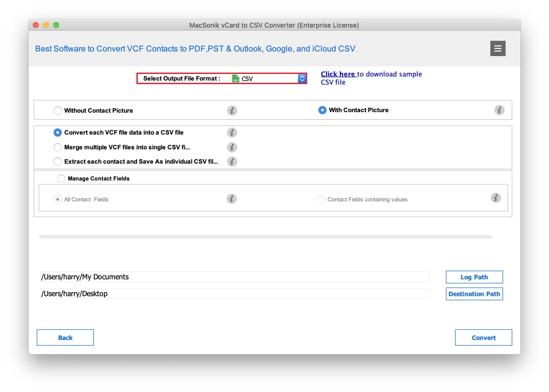Show info for Contact Fields containing values
Image resolution: width=549 pixels, height=392 pixels.
coord(496,198)
